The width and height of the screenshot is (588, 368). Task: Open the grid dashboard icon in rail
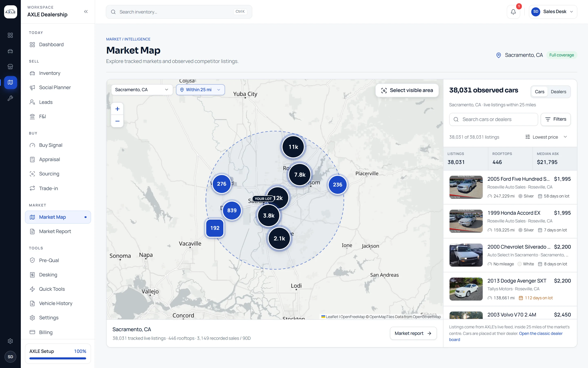pyautogui.click(x=10, y=35)
